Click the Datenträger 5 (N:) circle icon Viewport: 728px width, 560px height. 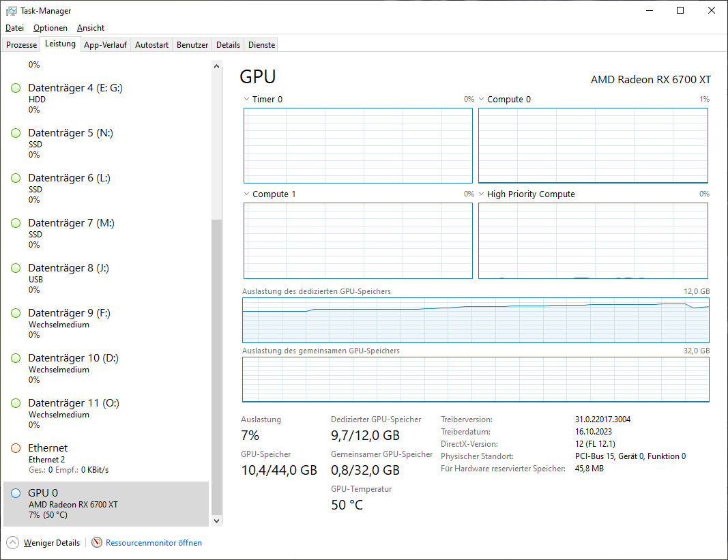(x=16, y=133)
